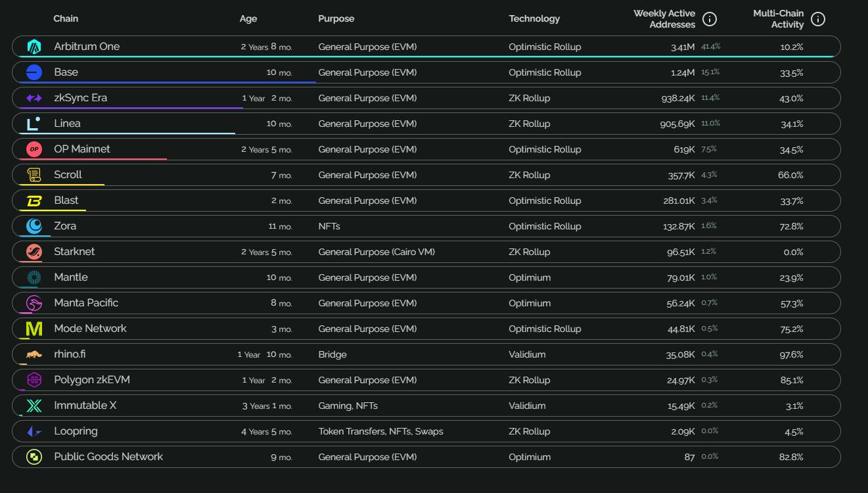Click Starknet's General Purpose (Cairo VM) cell
The width and height of the screenshot is (868, 493).
pos(377,252)
